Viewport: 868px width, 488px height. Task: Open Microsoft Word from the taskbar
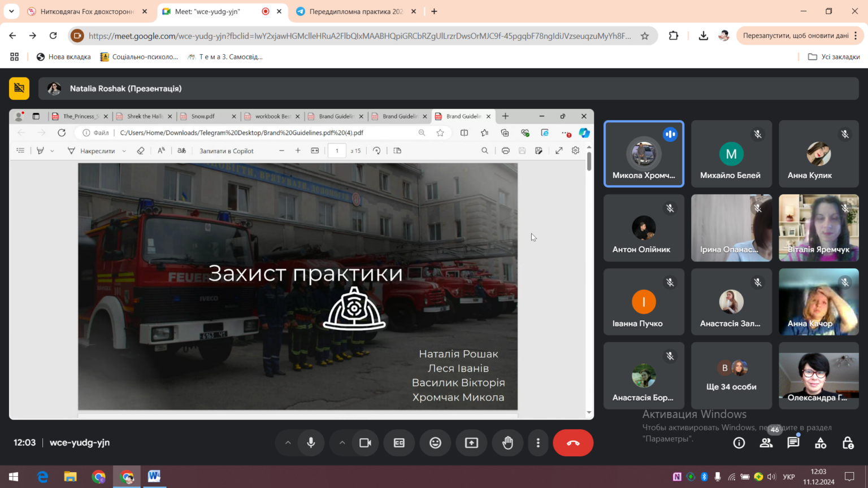click(154, 477)
